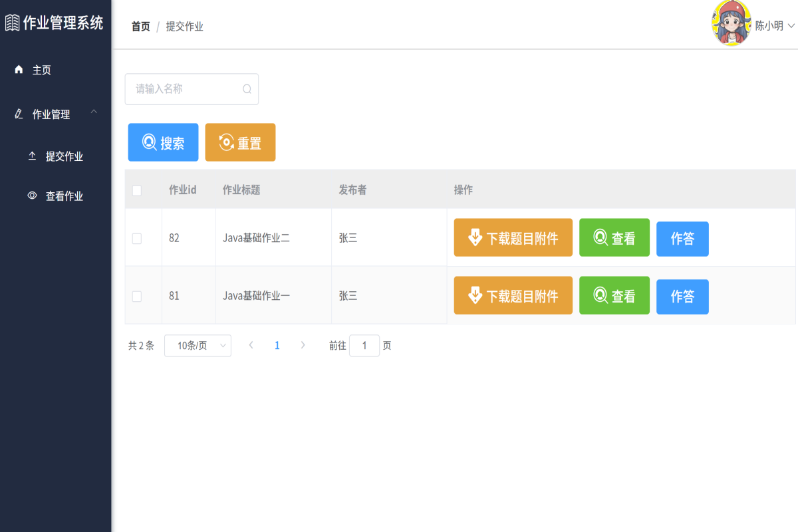798x532 pixels.
Task: Click the 重置 button
Action: coord(240,142)
